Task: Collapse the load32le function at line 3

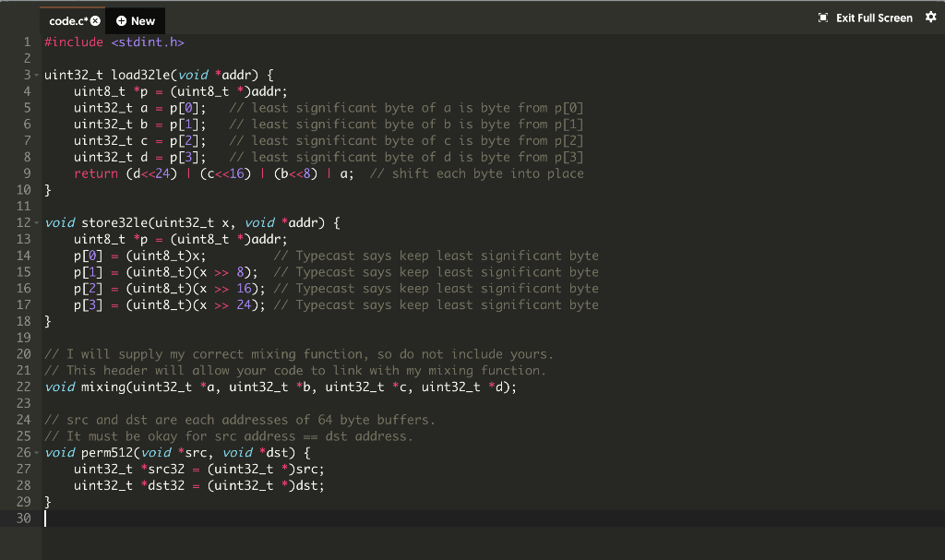Action: click(x=35, y=75)
